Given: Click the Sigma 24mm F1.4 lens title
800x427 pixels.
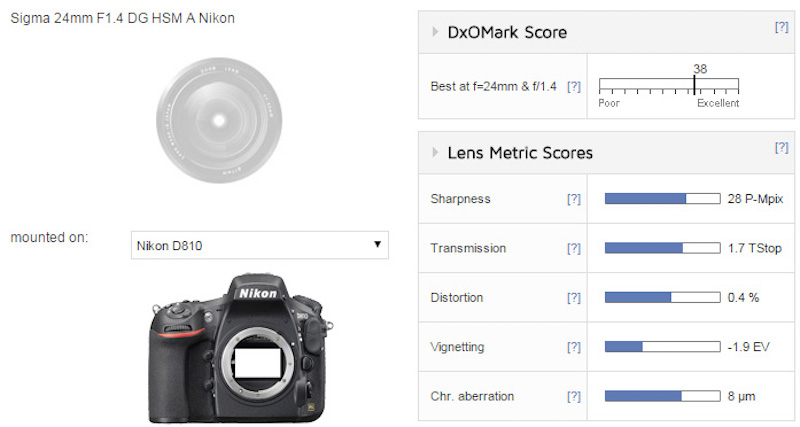Looking at the screenshot, I should click(x=122, y=19).
